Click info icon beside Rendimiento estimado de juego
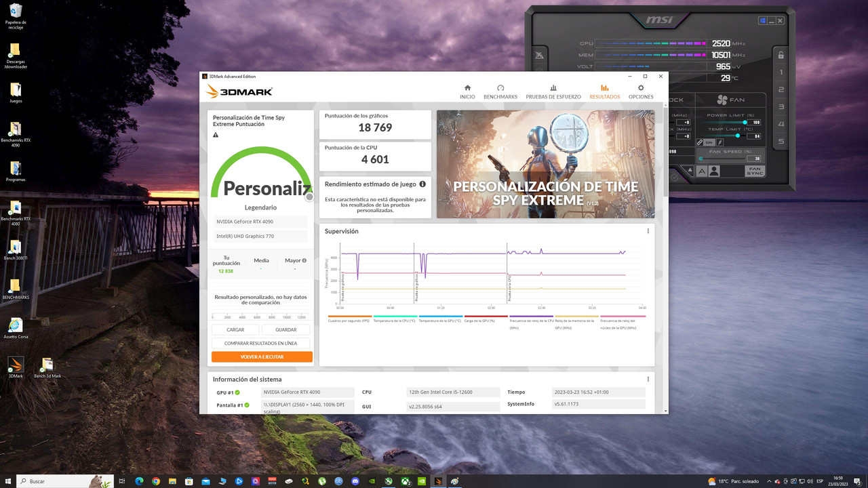The width and height of the screenshot is (868, 488). point(422,184)
